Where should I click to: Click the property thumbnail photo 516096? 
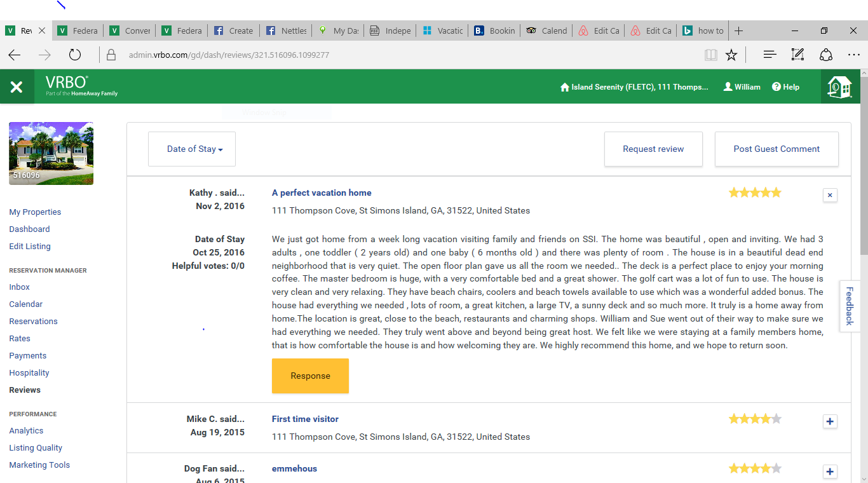(51, 153)
